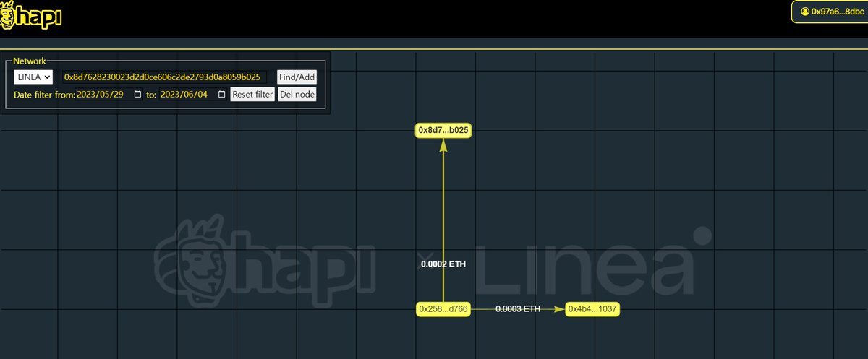Image resolution: width=868 pixels, height=359 pixels.
Task: Open the date filter to calendar picker icon
Action: [x=221, y=95]
